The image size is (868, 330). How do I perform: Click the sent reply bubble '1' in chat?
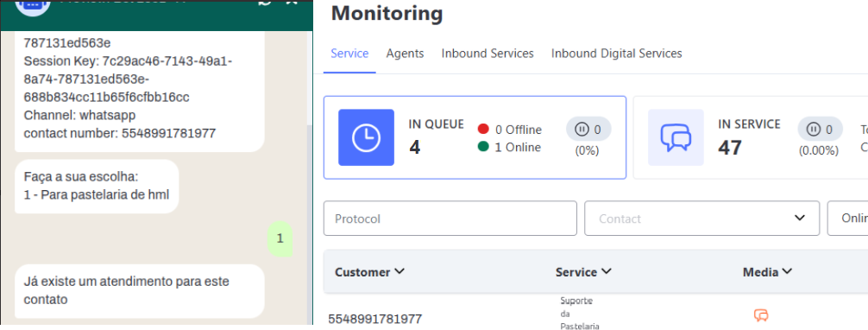tap(280, 238)
